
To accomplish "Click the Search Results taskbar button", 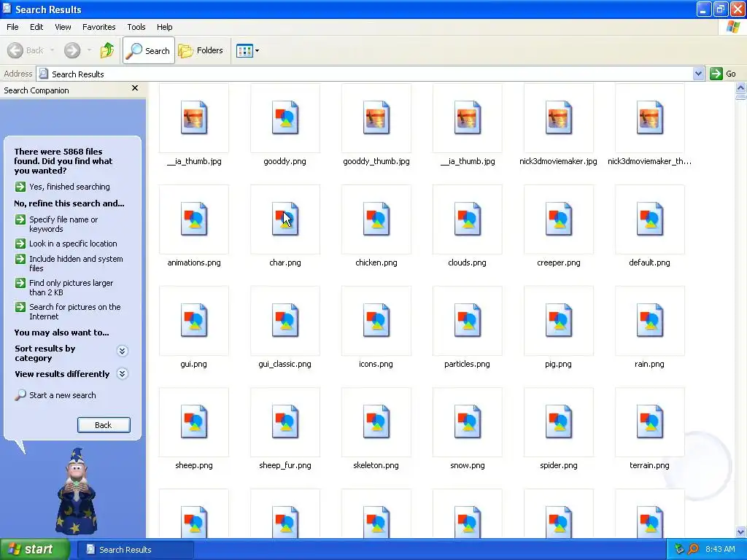I will pyautogui.click(x=135, y=550).
